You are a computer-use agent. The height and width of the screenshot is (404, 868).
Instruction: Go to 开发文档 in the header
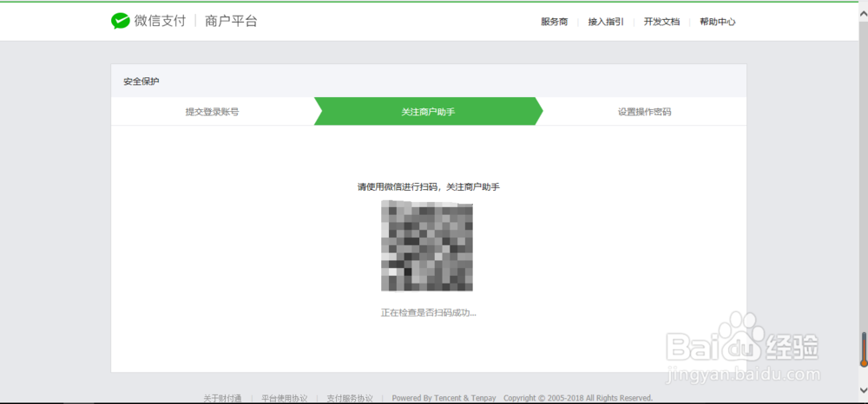pyautogui.click(x=661, y=22)
